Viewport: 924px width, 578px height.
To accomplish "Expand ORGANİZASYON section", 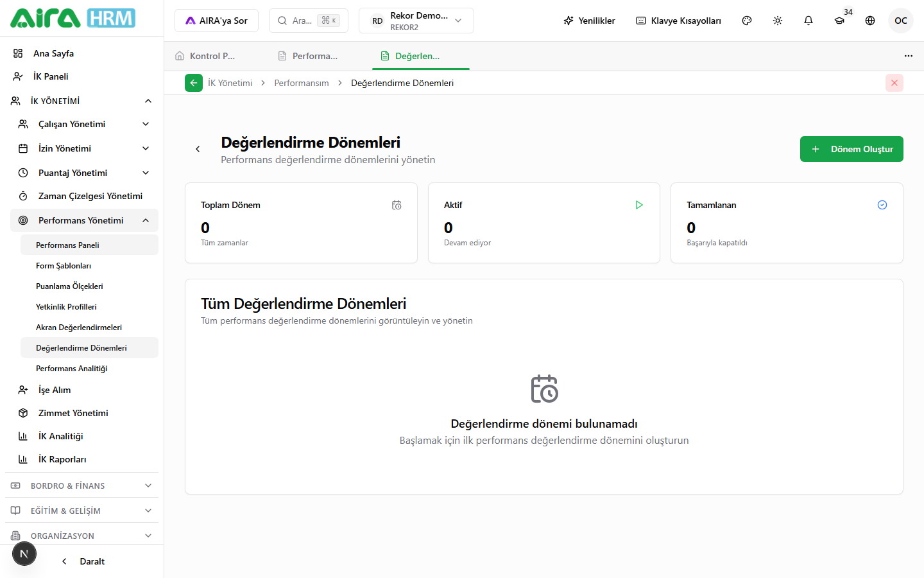I will (x=81, y=536).
